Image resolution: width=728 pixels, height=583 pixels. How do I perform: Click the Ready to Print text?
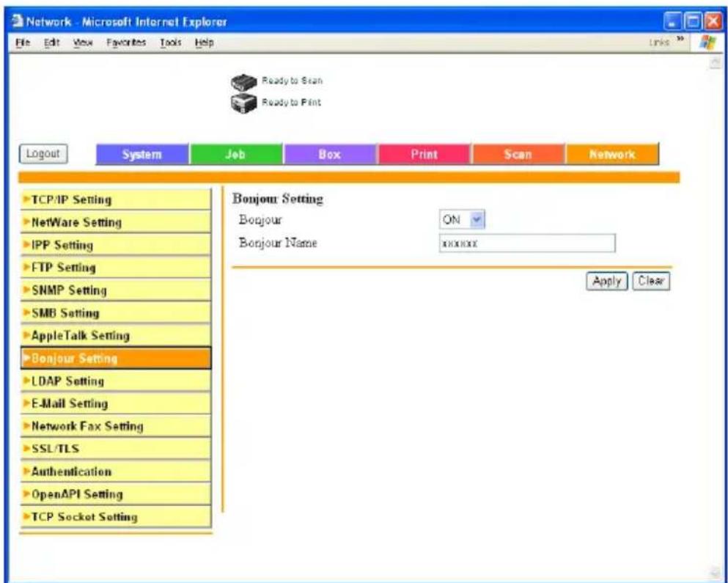pos(291,102)
